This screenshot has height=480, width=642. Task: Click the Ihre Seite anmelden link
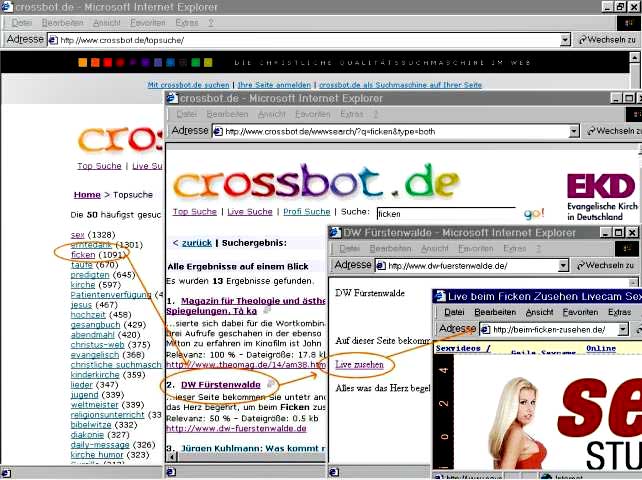click(274, 85)
